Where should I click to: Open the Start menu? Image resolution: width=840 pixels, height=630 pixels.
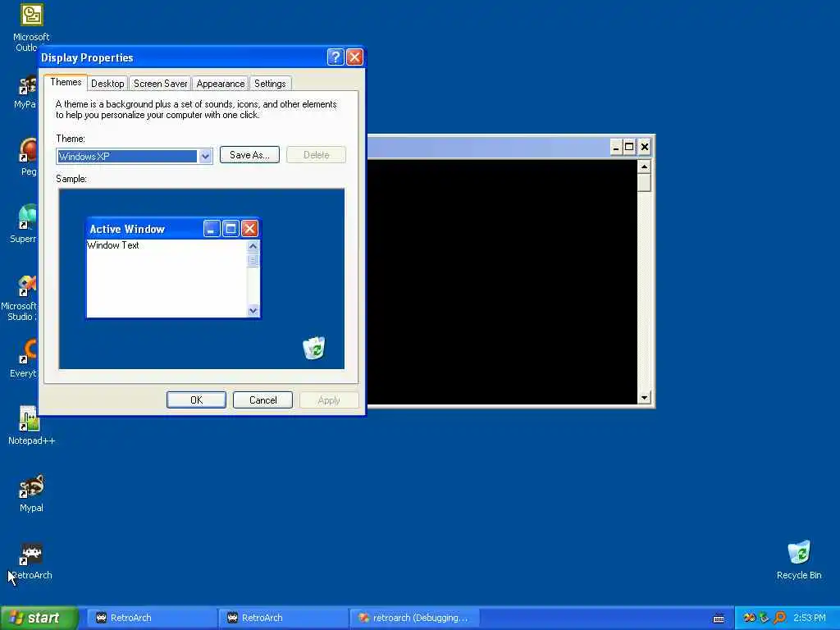pyautogui.click(x=39, y=618)
